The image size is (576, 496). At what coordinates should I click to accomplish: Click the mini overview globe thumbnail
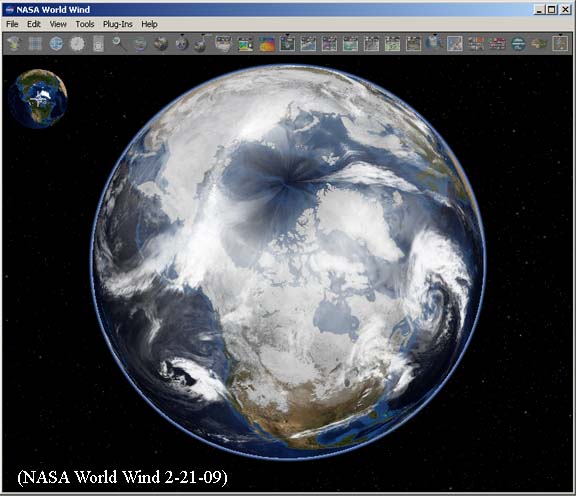pyautogui.click(x=38, y=98)
